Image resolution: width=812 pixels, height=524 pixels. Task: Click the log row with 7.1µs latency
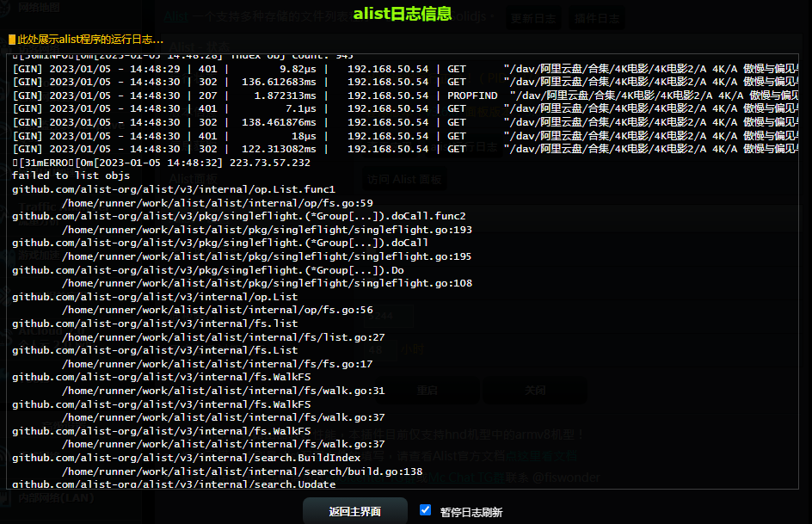coord(405,108)
